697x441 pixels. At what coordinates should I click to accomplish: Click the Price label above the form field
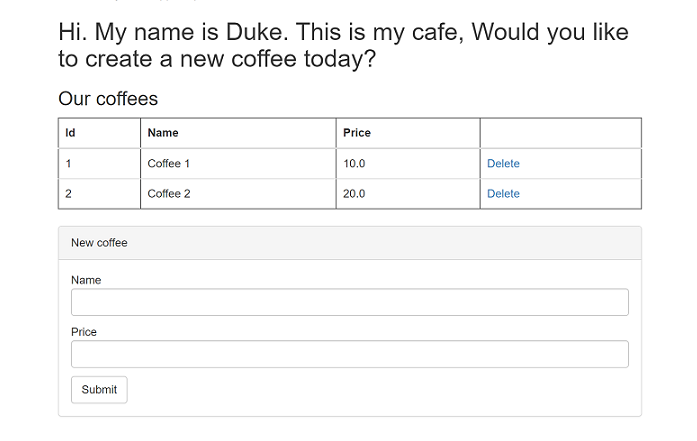pos(84,332)
